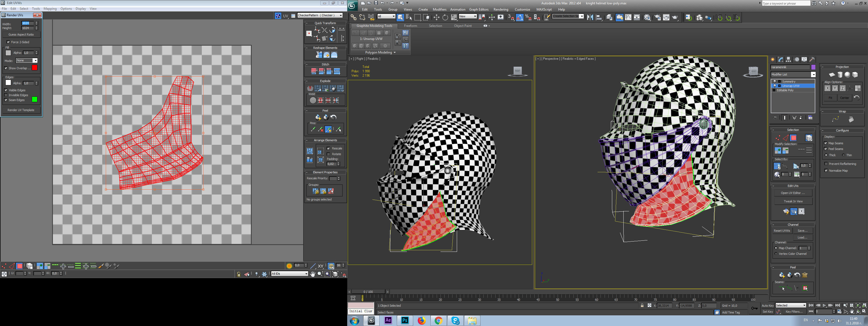Open the Mapping menu in Edit UVWs

click(50, 9)
